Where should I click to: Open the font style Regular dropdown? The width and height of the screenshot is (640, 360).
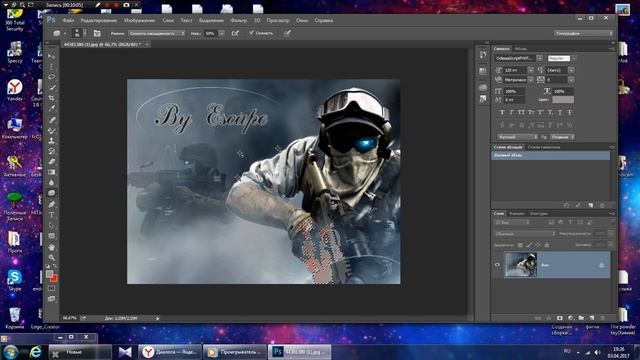point(574,58)
